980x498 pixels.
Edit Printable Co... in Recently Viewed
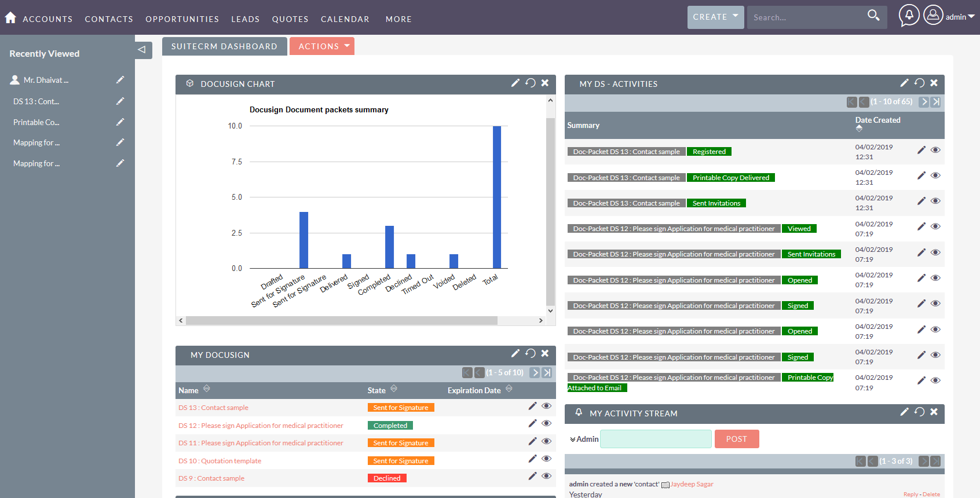coord(120,122)
